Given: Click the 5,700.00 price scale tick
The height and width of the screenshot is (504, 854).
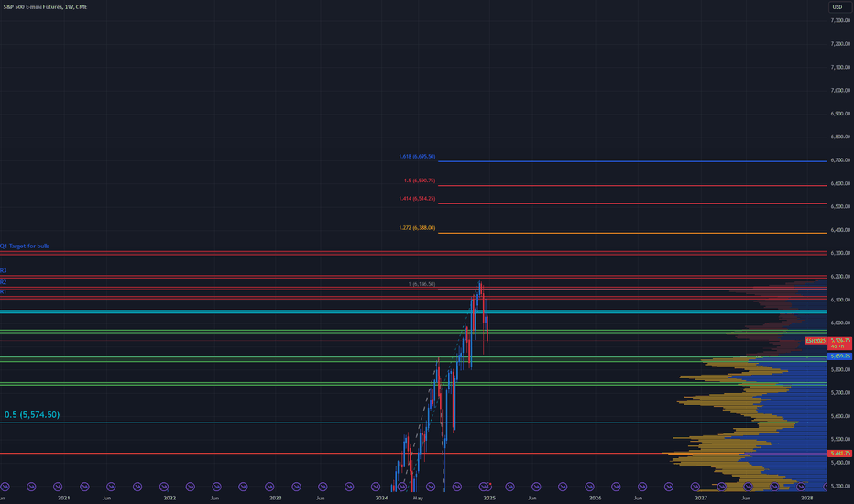Looking at the screenshot, I should (x=840, y=393).
